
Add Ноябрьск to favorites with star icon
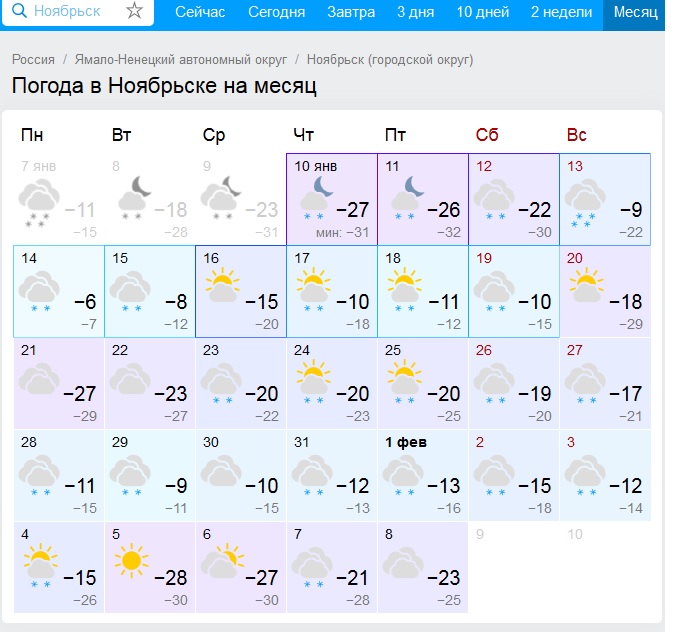(135, 10)
